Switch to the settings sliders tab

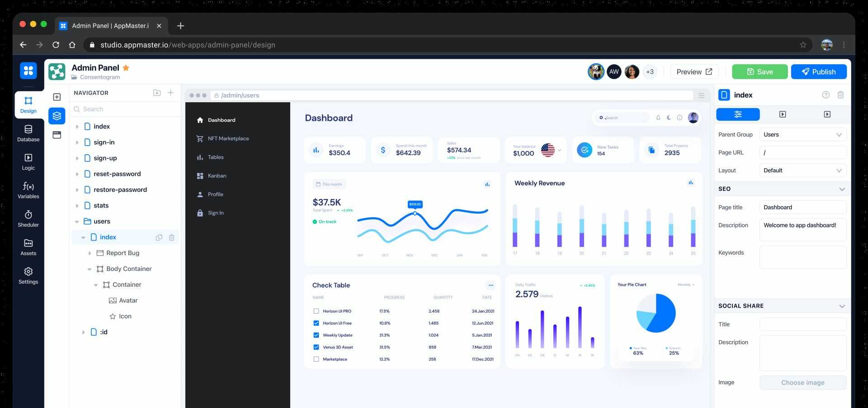click(738, 114)
